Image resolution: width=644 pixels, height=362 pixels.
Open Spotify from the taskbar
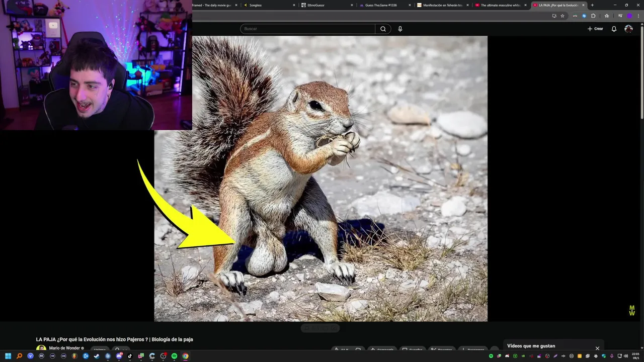click(x=174, y=356)
